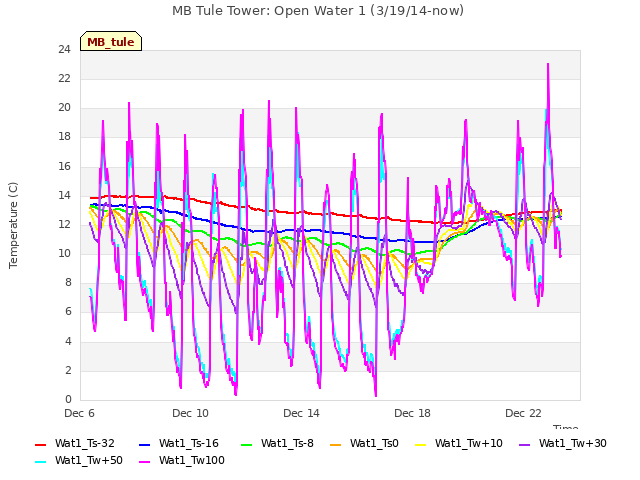Toggle the Wat1_Tw+50 legend entry

[79, 461]
